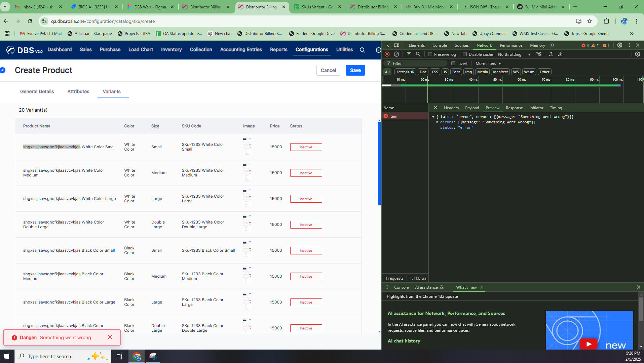Click the export HAR download icon

point(560,54)
